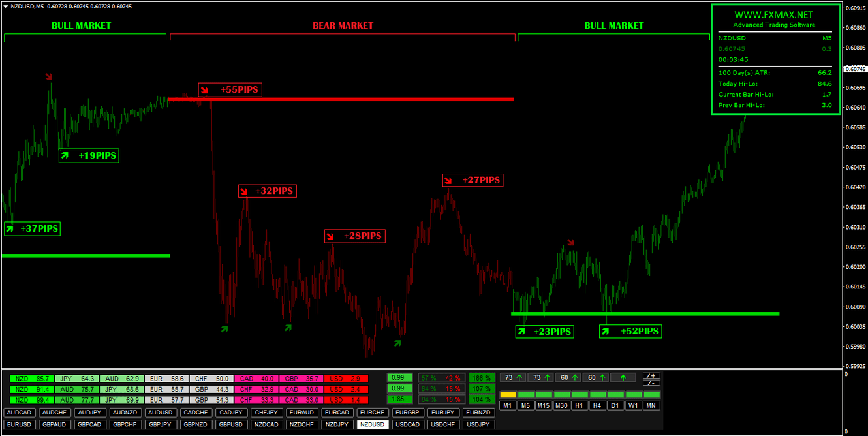Switch to the USDJPY symbol

[x=478, y=424]
